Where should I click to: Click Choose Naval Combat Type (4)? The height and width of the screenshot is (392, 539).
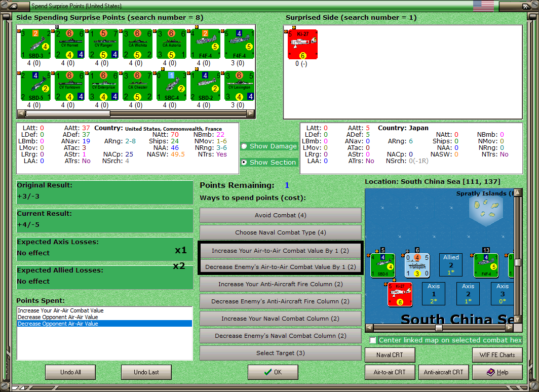pos(281,232)
